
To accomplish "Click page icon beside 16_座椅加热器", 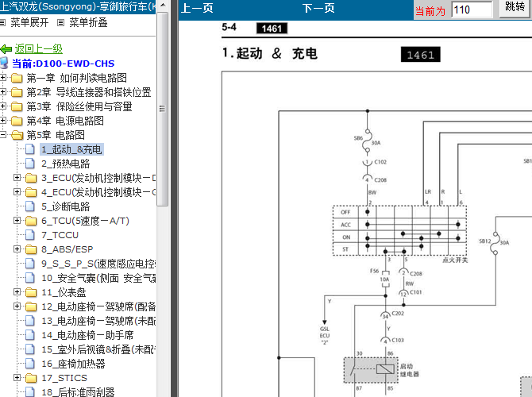I will click(x=30, y=364).
